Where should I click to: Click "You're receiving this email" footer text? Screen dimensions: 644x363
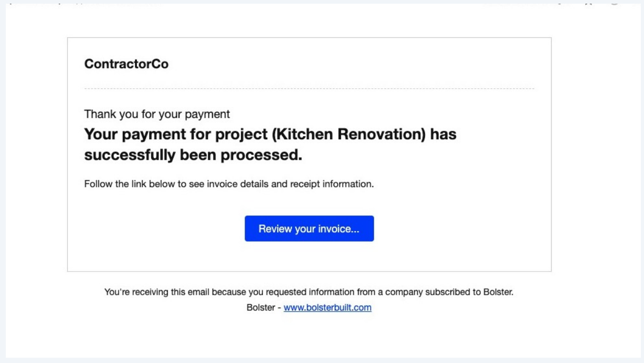click(151, 293)
